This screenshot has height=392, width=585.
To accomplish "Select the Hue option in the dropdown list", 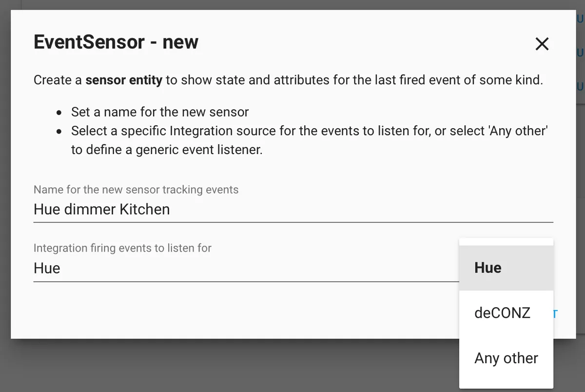I will point(506,268).
